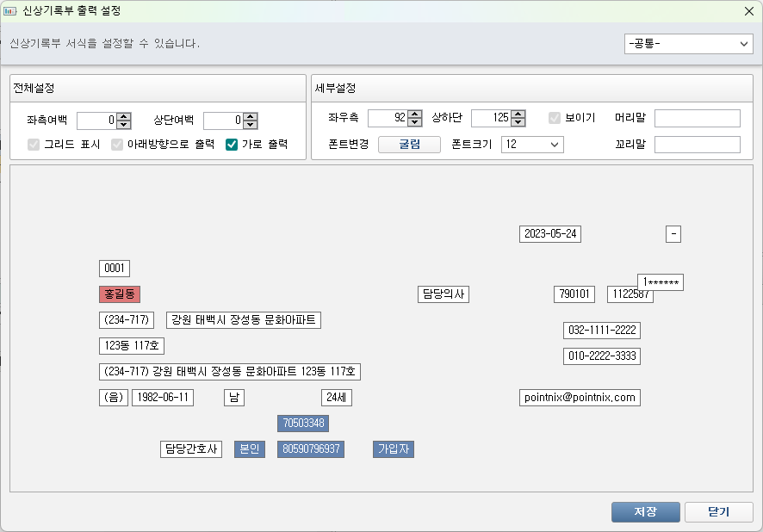Click into the 꼬리말 text field

(x=697, y=145)
